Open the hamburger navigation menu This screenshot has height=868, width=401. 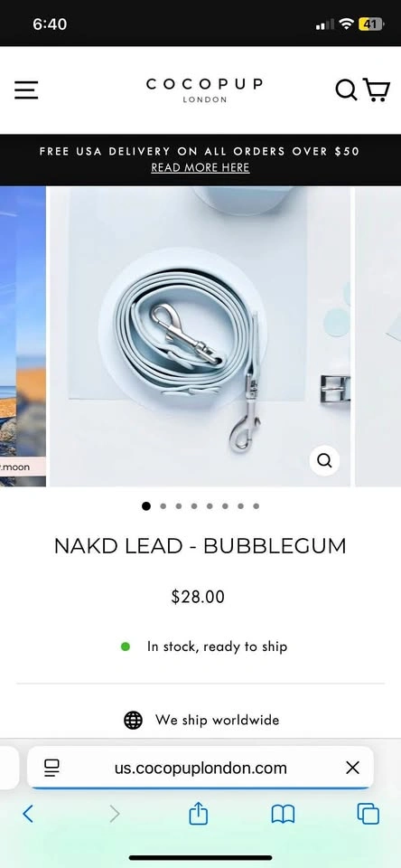tap(26, 90)
